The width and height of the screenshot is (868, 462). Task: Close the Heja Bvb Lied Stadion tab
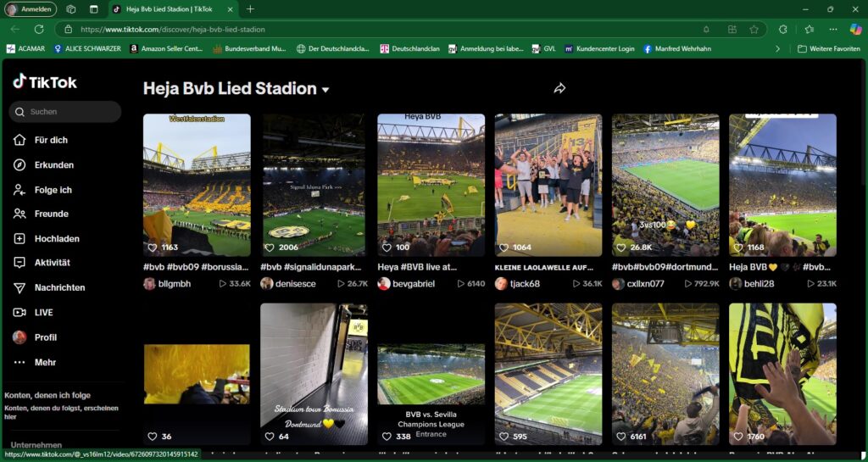pos(231,9)
